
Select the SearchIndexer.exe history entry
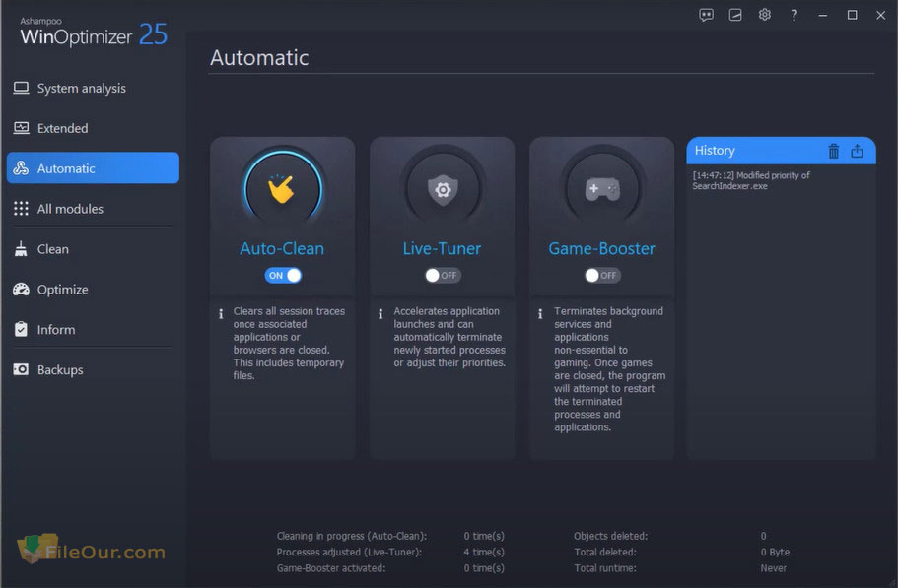751,181
